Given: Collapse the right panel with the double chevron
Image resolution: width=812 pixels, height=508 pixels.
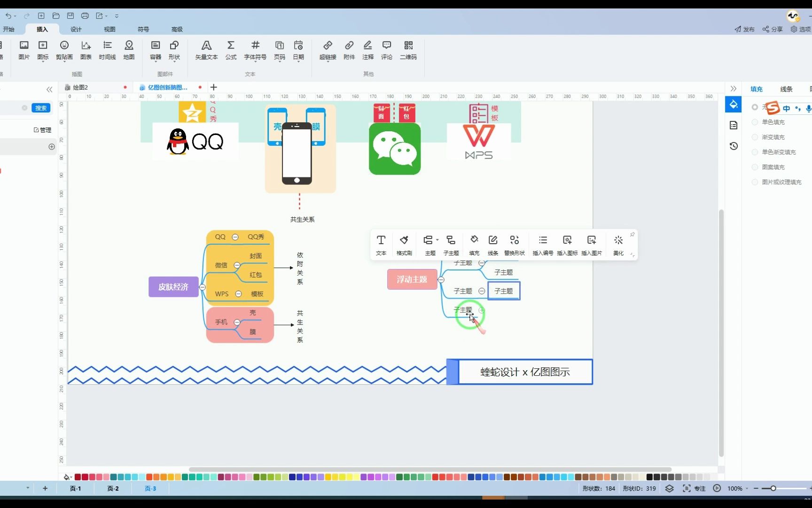Looking at the screenshot, I should pos(734,88).
